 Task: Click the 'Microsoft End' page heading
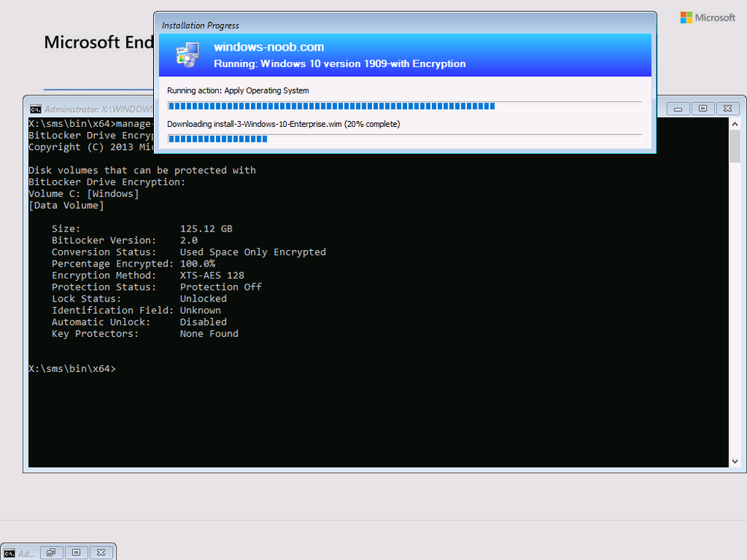tap(99, 43)
